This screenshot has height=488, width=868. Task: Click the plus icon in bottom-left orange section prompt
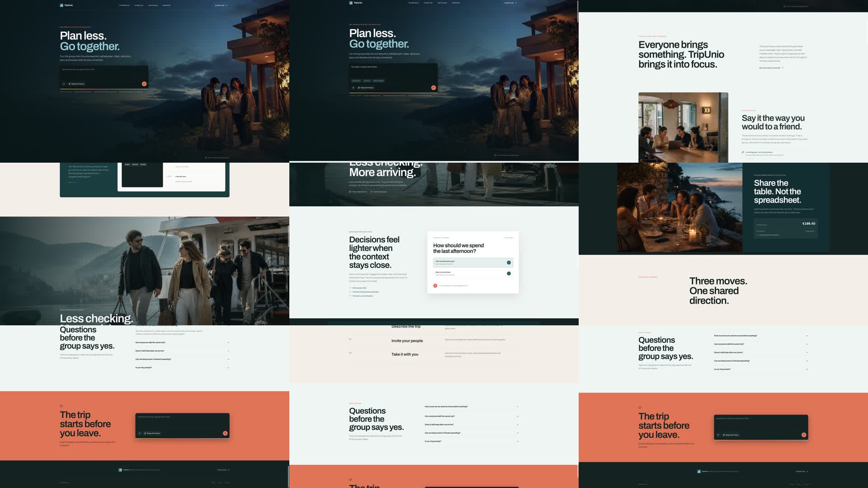(140, 433)
